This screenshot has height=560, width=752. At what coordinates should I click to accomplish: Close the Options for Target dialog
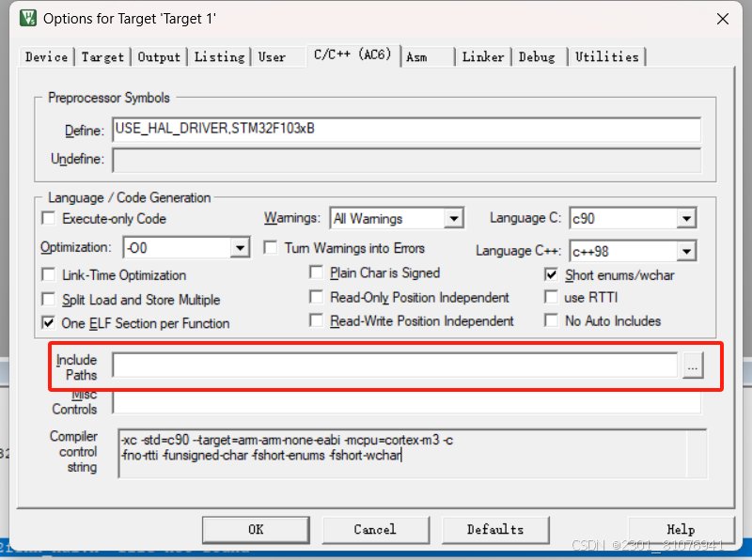tap(722, 19)
